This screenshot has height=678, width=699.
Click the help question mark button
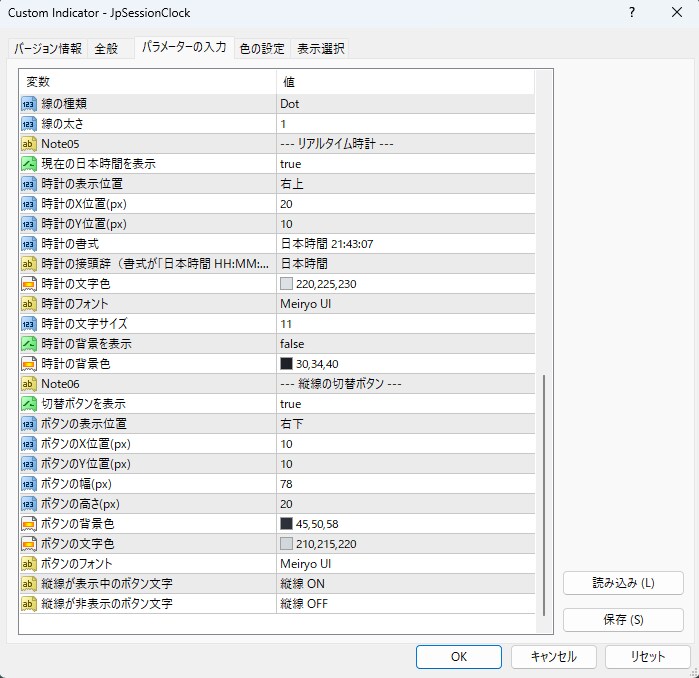[632, 12]
